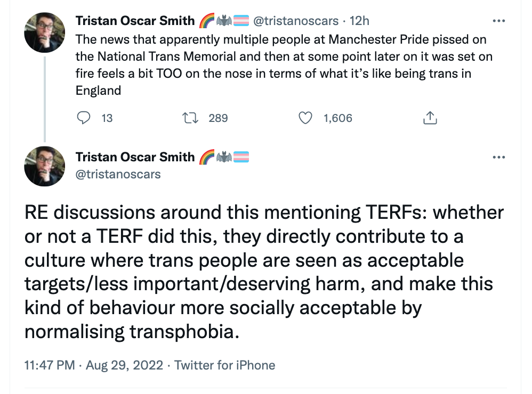Open the 12h timestamp link
The image size is (532, 394).
[359, 21]
